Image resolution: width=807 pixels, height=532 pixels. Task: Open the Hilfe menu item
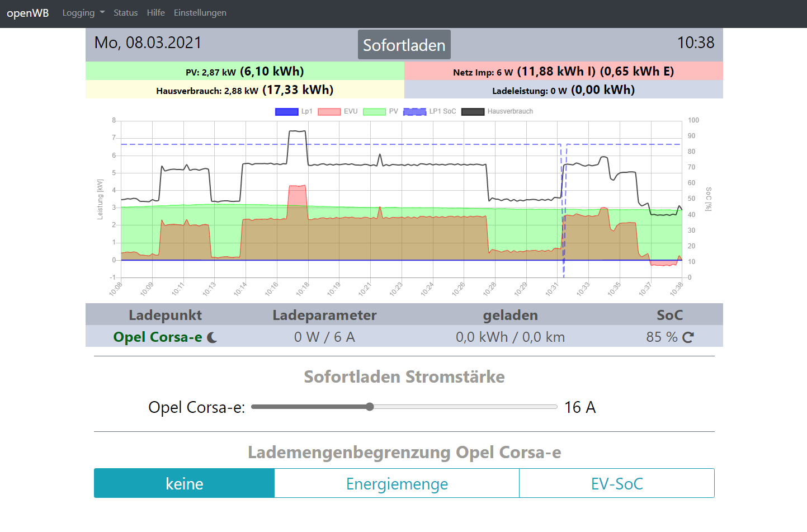point(155,13)
